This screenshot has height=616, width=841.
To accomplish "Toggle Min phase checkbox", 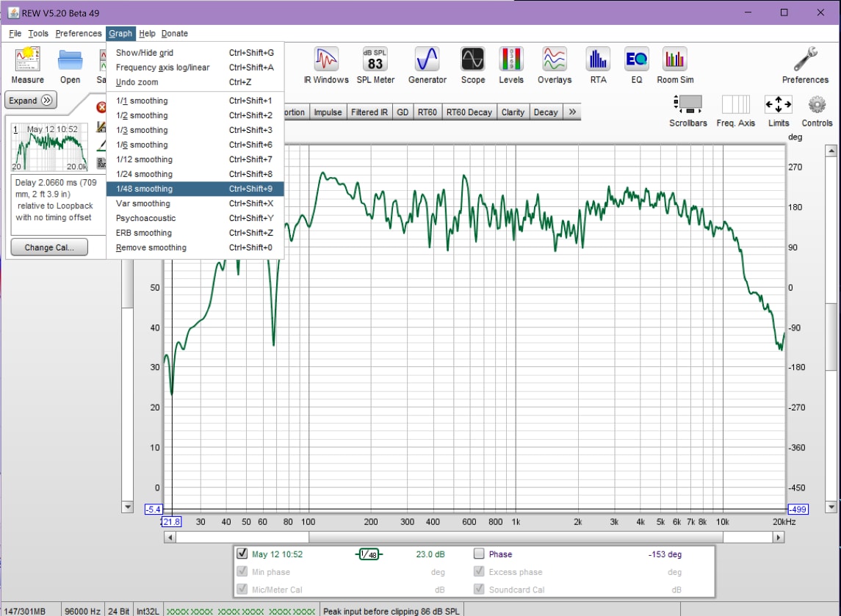I will click(242, 571).
